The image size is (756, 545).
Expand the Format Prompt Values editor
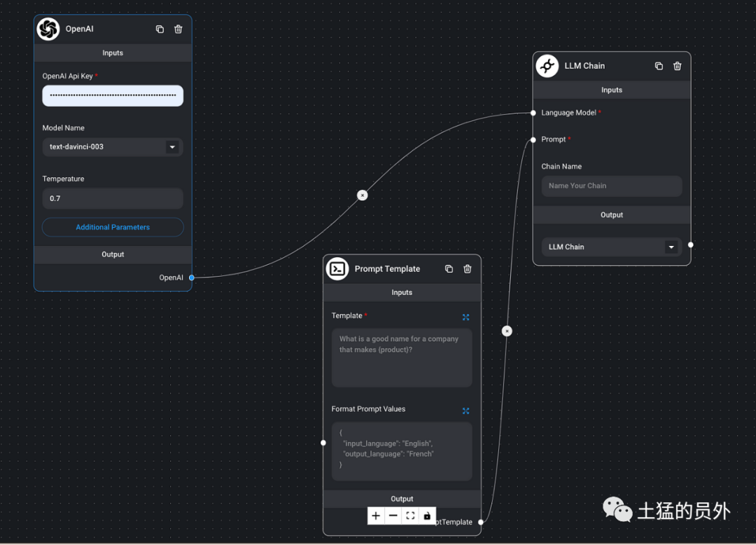465,411
